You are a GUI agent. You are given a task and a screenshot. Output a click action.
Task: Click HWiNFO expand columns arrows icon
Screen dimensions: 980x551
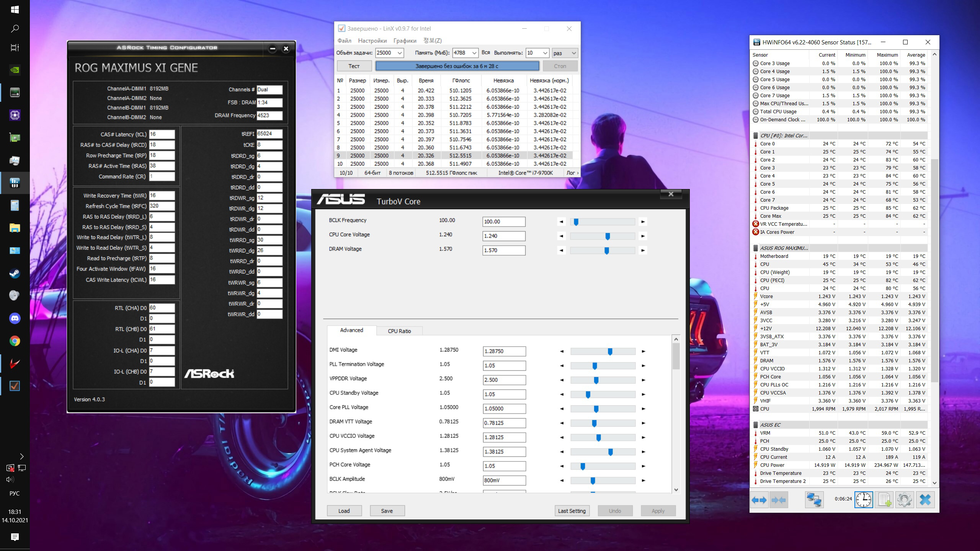coord(759,500)
